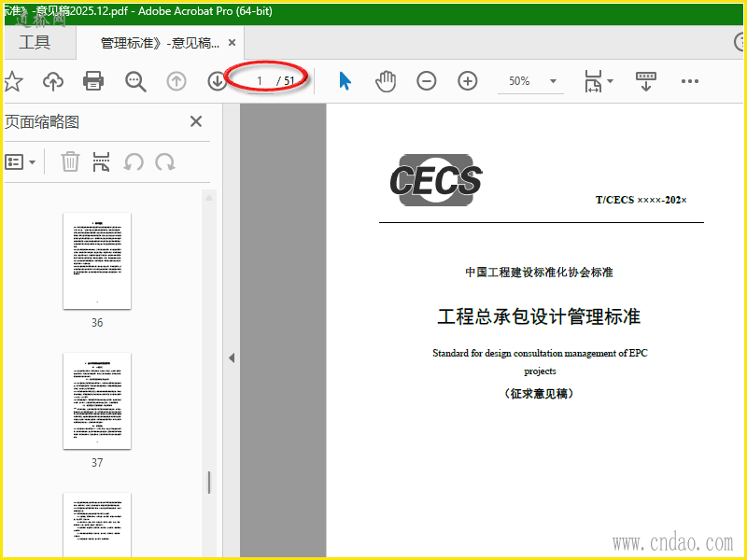Open the zoom percentage dropdown arrow
Viewport: 747px width, 560px height.
[x=553, y=81]
